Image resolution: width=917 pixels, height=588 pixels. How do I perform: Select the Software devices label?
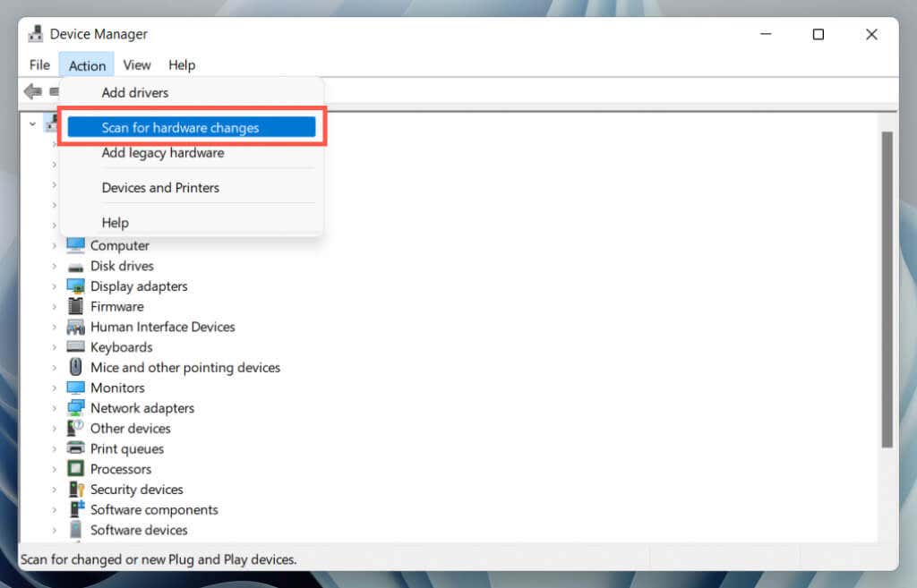pyautogui.click(x=139, y=530)
